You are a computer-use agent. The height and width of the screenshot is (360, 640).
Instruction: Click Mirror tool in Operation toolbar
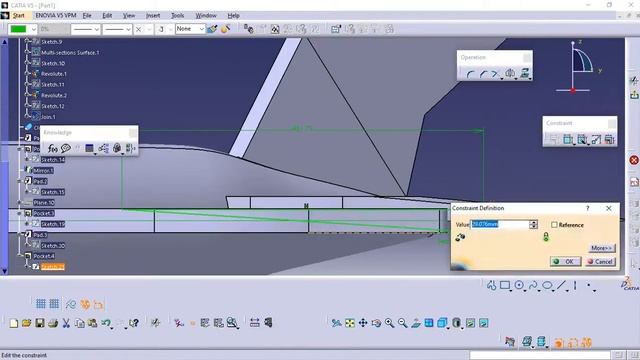510,74
